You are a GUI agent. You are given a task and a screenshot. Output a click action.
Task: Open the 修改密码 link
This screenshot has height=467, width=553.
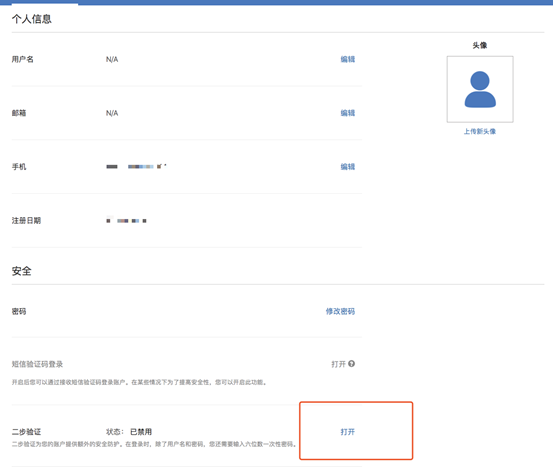point(340,311)
